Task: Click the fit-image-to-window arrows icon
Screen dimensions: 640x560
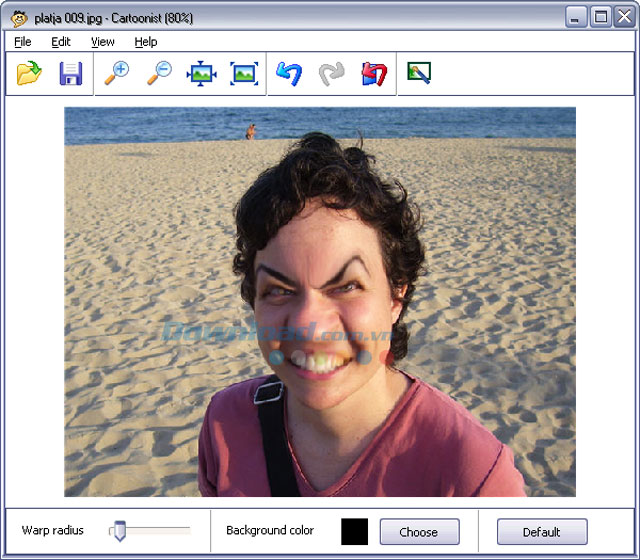Action: click(x=201, y=73)
